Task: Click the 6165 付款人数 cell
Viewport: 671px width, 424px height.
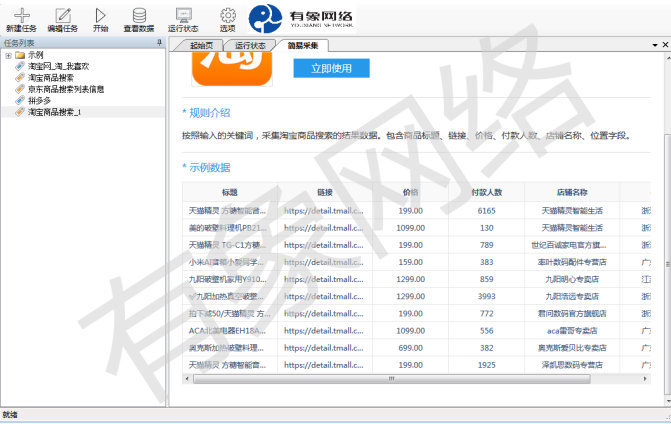Action: pos(487,211)
